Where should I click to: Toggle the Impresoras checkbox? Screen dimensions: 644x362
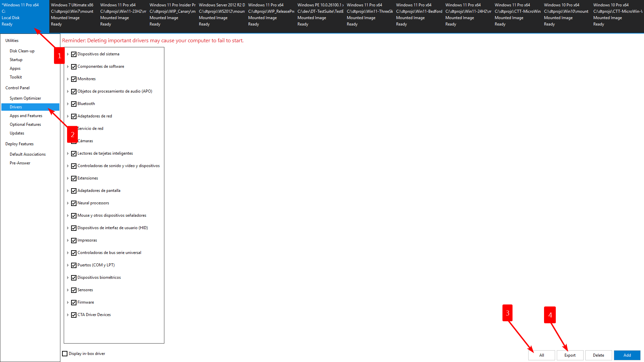click(x=74, y=241)
